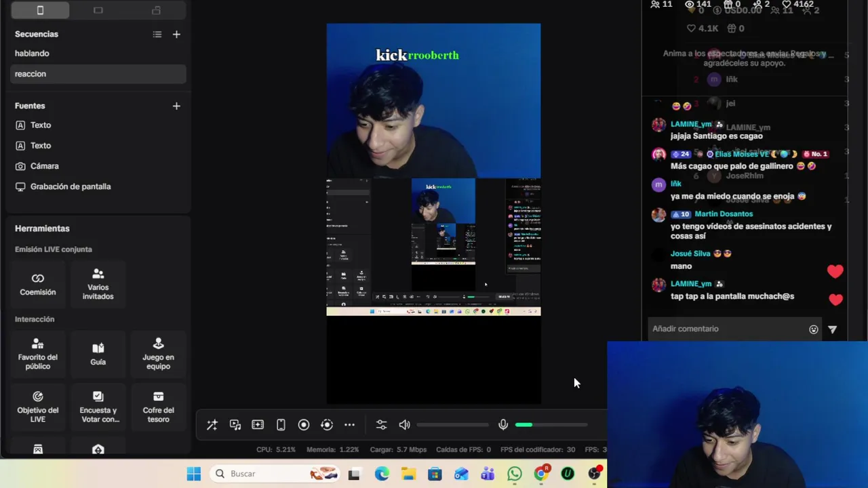Adjust the speaker volume slider
The width and height of the screenshot is (868, 488).
point(452,425)
